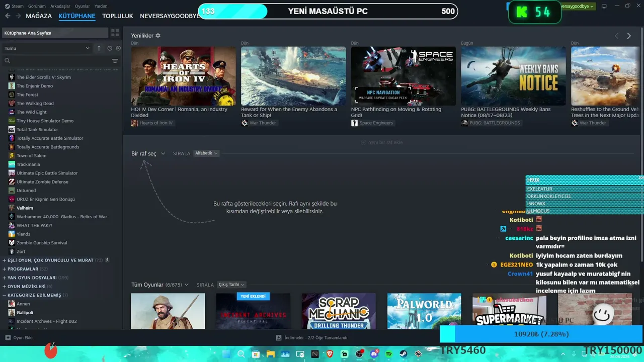Open the Görünüm menu
The image size is (644, 362).
37,6
